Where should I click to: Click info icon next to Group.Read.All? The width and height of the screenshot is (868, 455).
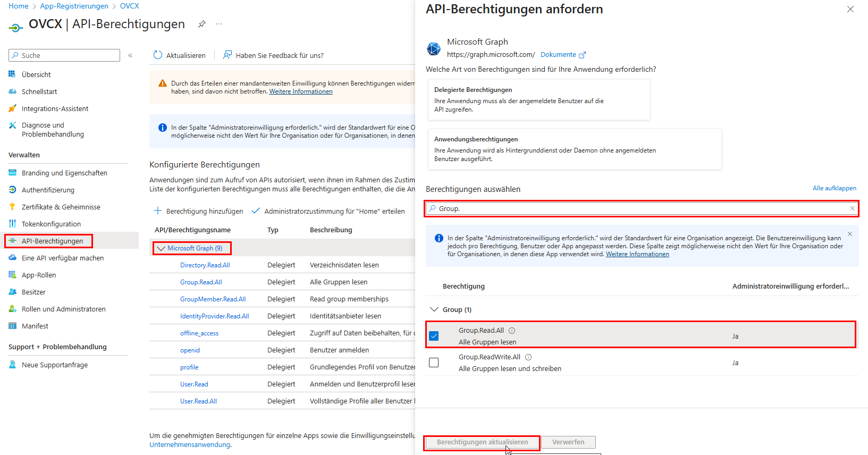[512, 331]
